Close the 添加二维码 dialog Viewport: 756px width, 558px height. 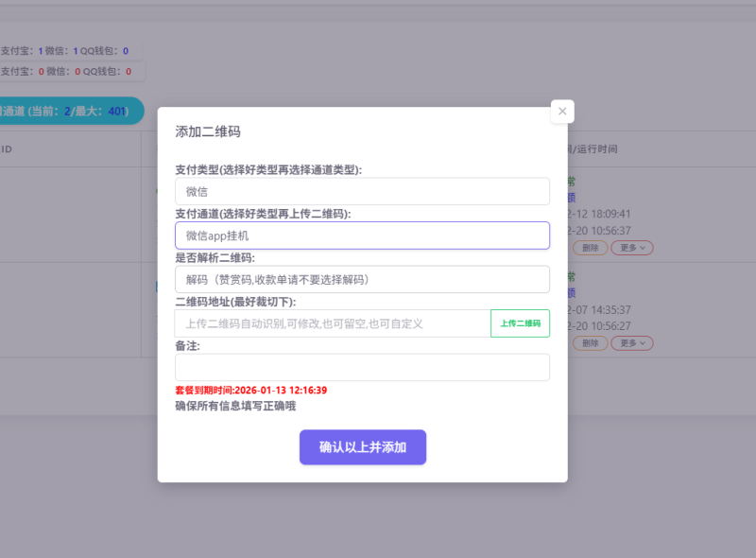(x=562, y=111)
